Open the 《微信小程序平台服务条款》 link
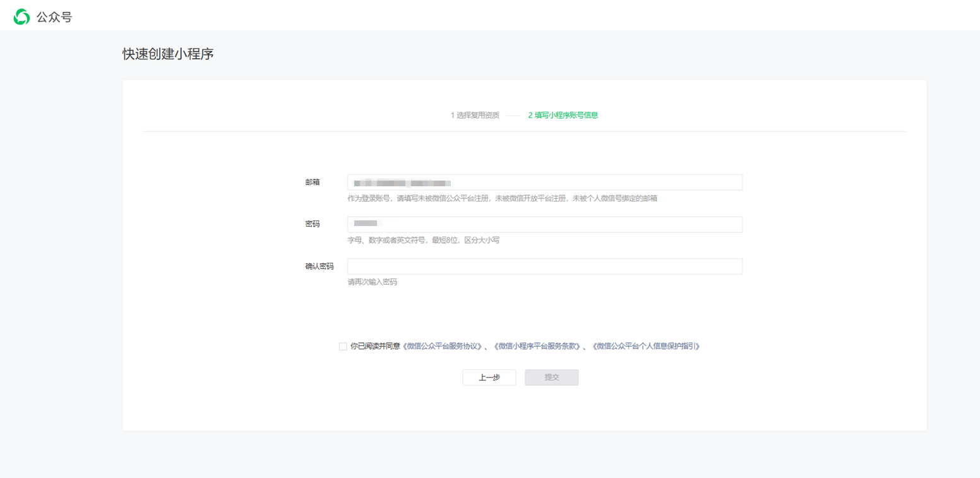The width and height of the screenshot is (980, 478). coord(537,346)
